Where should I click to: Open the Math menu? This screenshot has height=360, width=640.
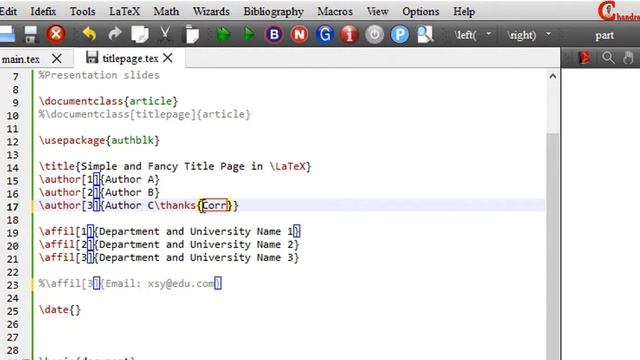[x=166, y=11]
